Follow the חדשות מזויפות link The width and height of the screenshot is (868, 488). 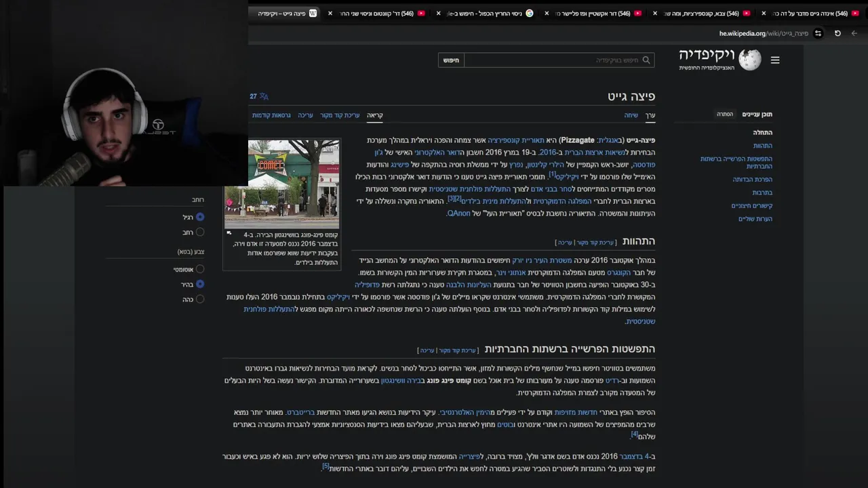click(576, 412)
